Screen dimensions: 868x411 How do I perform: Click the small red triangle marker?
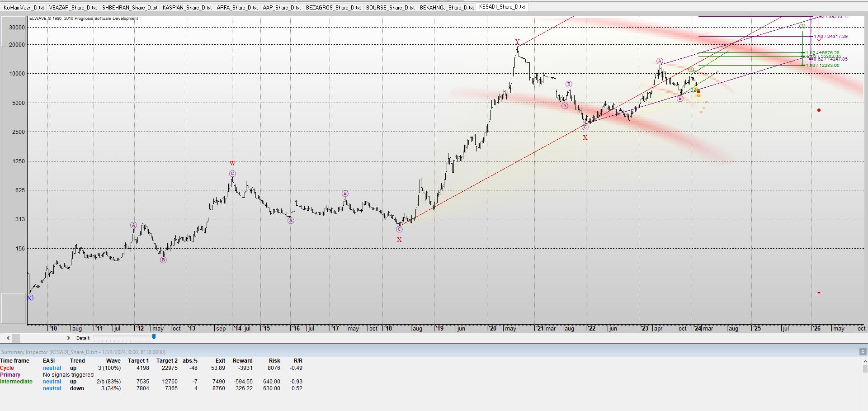tap(819, 293)
